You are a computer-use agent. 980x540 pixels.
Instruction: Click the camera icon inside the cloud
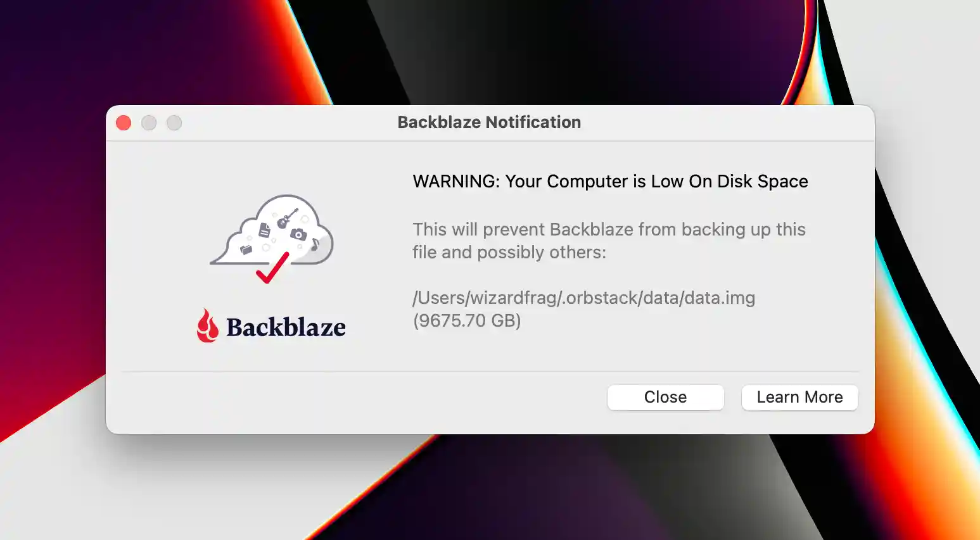coord(298,235)
